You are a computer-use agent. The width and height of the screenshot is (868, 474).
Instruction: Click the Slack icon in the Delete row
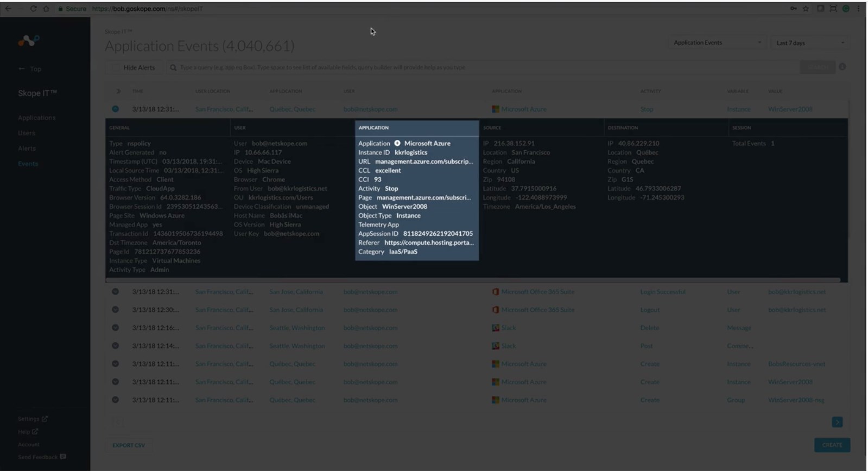pyautogui.click(x=495, y=328)
